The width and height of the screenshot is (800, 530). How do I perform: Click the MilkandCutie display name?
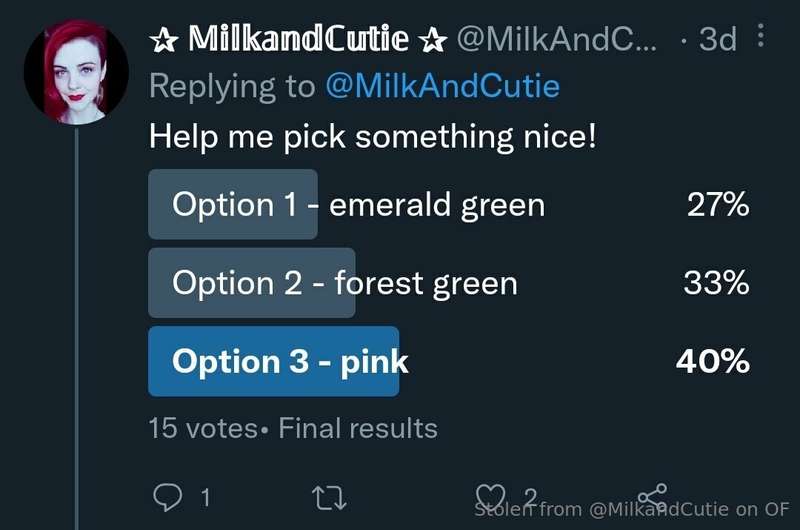298,38
